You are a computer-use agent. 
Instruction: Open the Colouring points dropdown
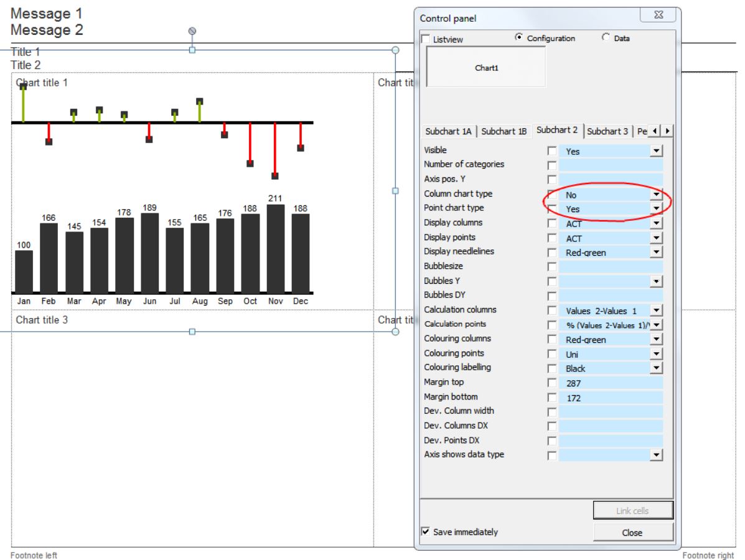point(656,354)
